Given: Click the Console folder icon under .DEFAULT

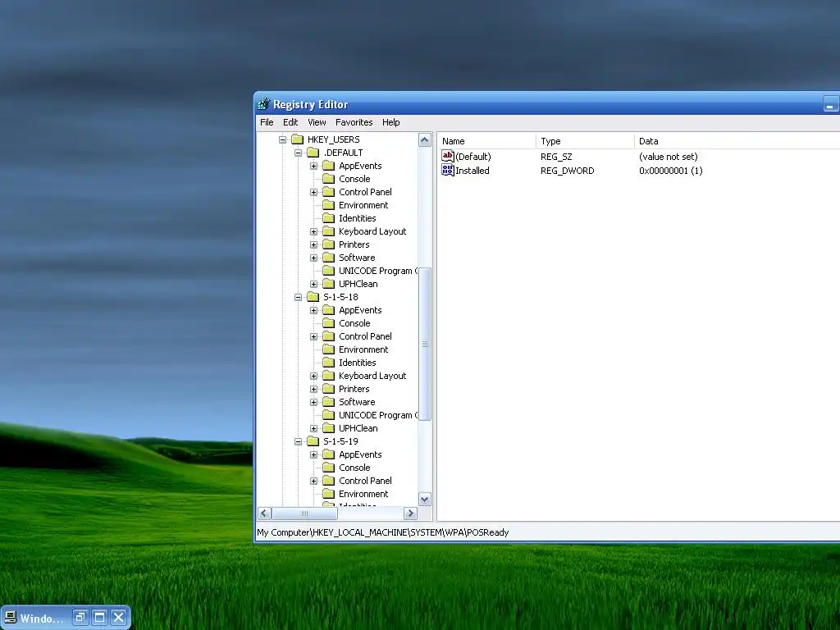Looking at the screenshot, I should 328,179.
